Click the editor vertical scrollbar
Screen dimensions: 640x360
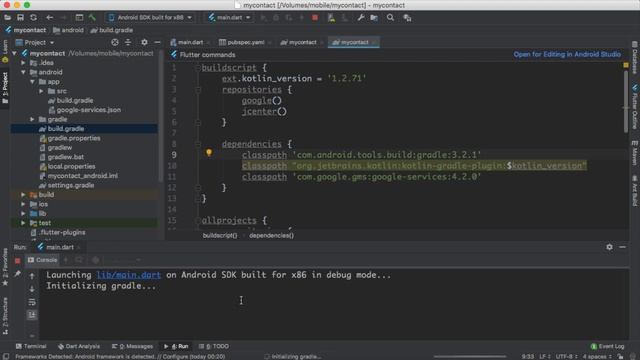pos(626,102)
